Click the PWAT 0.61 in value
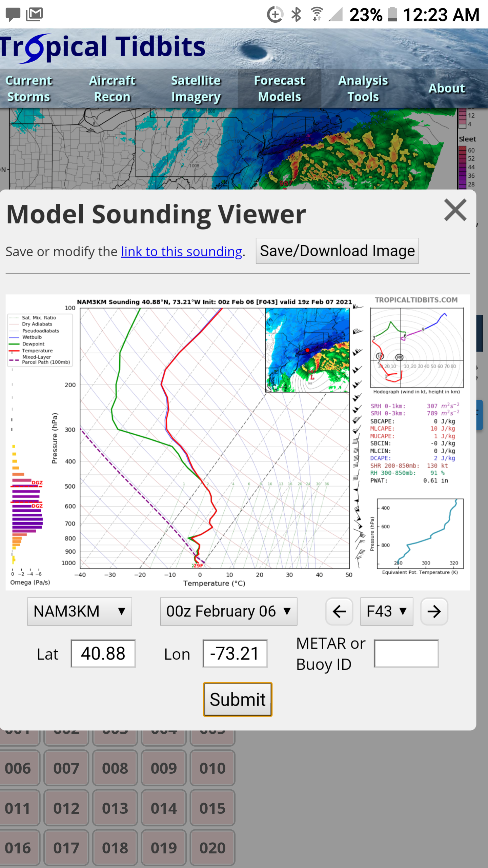This screenshot has height=868, width=488. (435, 480)
